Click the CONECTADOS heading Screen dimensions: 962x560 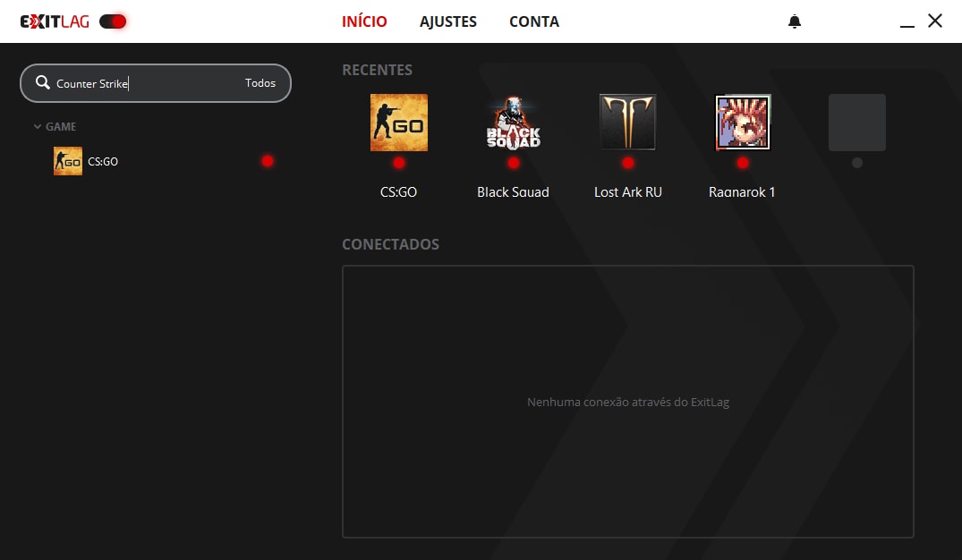coord(390,244)
